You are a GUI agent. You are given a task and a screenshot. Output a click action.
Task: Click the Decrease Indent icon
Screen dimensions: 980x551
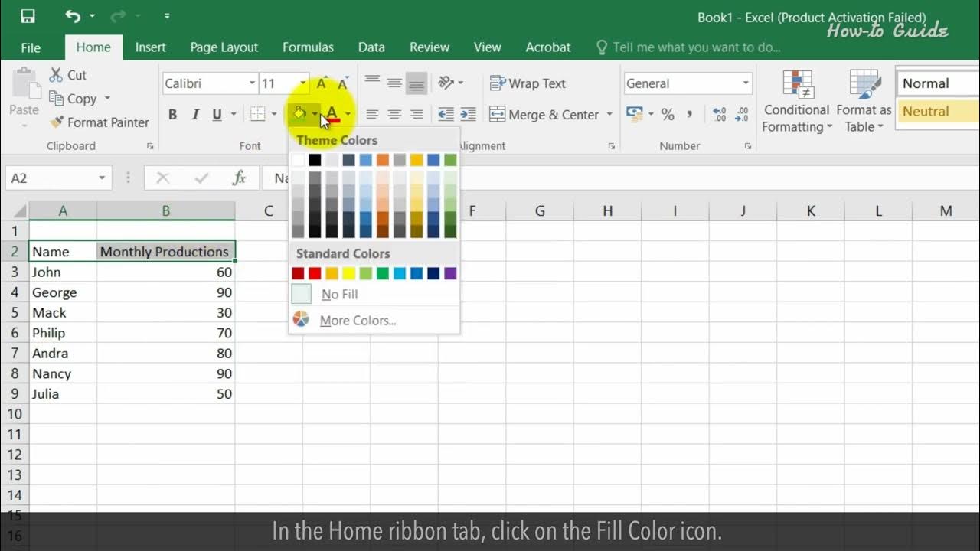click(x=446, y=115)
